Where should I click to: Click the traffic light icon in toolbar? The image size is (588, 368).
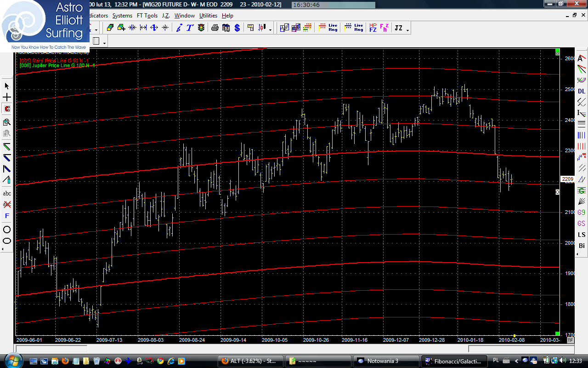pos(201,28)
